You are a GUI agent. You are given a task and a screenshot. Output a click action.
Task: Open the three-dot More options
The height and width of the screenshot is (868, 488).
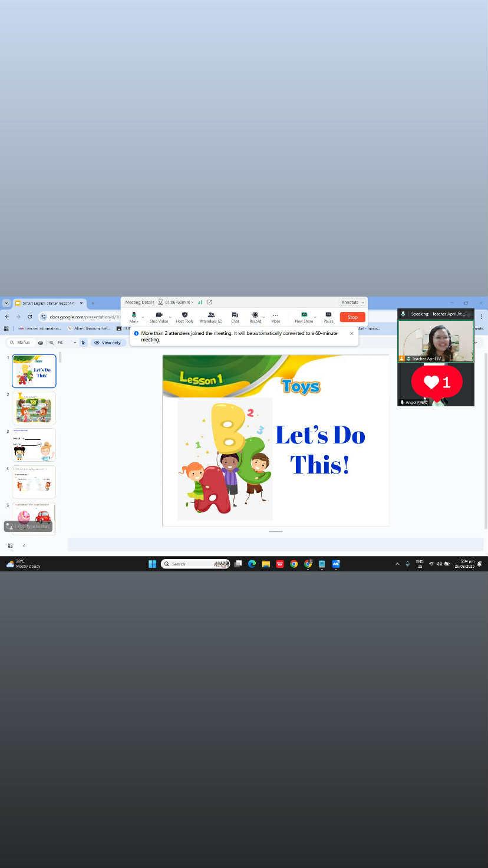pos(275,316)
